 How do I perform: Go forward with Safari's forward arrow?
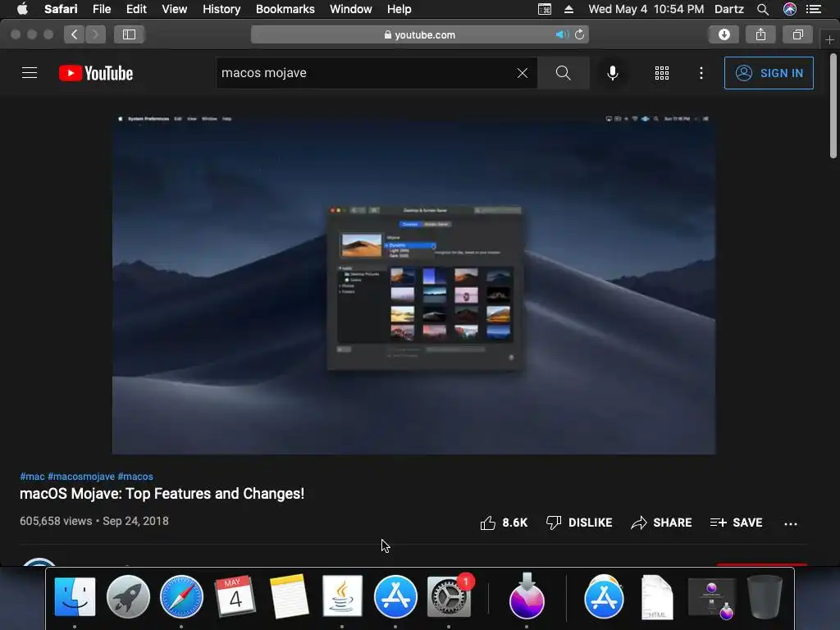click(x=95, y=34)
